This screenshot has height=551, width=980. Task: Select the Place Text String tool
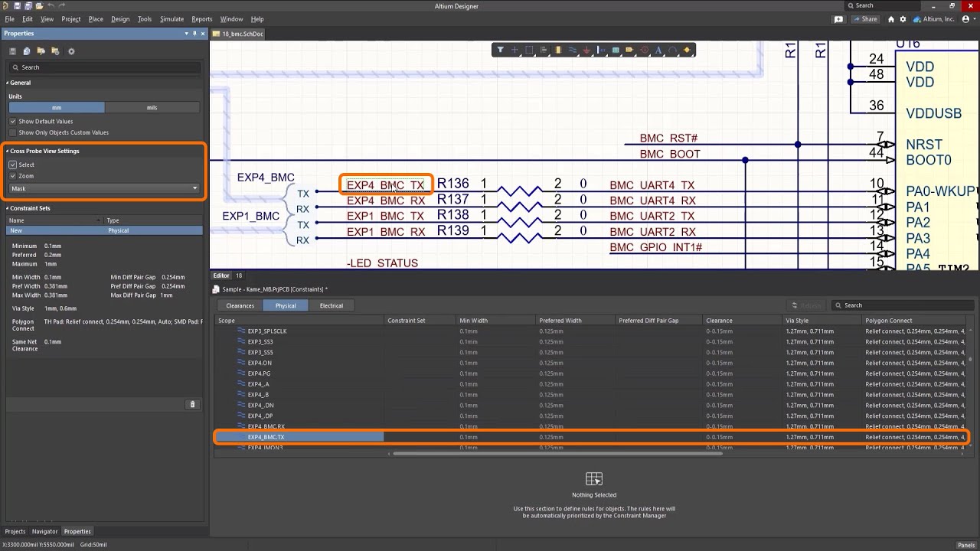pos(658,51)
